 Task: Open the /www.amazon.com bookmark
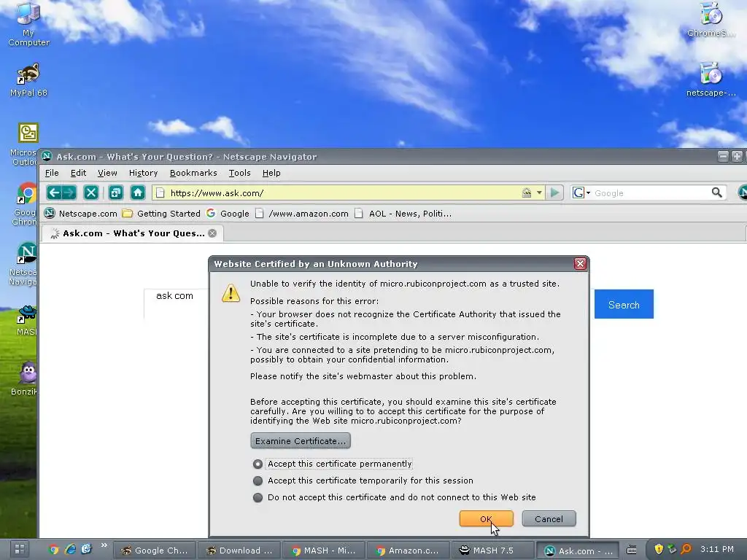pyautogui.click(x=302, y=214)
